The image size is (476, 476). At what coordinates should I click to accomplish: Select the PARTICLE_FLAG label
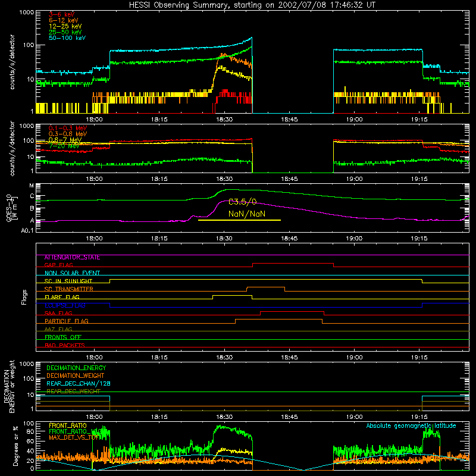pos(66,321)
